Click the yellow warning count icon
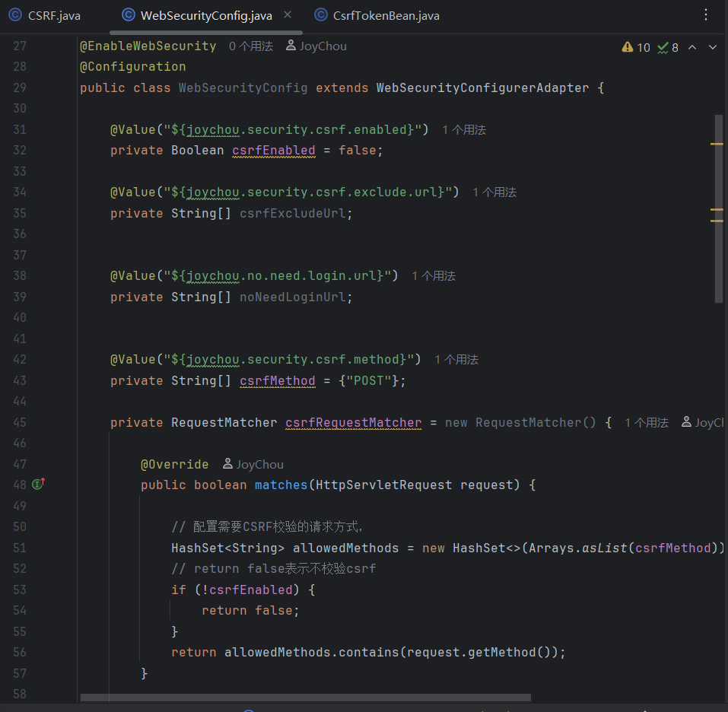This screenshot has height=712, width=728. click(628, 47)
